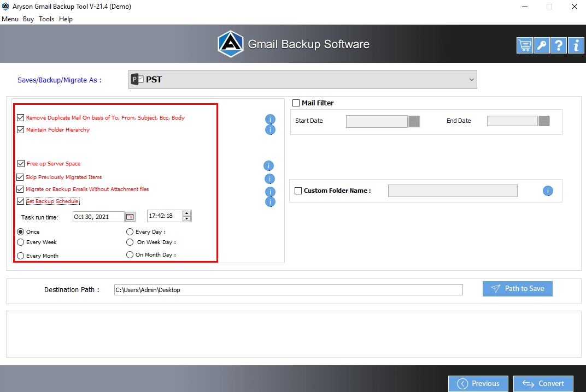Toggle Migrate Without Attachment files checkbox
This screenshot has height=392, width=586.
coord(20,189)
